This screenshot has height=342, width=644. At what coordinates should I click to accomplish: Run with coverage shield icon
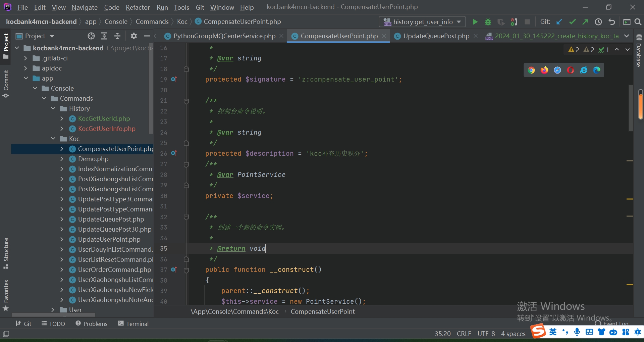[x=501, y=22]
